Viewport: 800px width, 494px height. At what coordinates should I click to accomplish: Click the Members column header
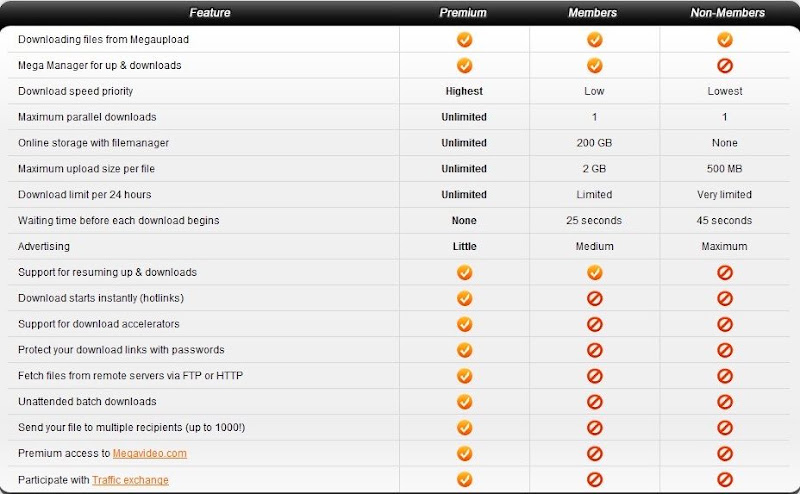click(592, 13)
